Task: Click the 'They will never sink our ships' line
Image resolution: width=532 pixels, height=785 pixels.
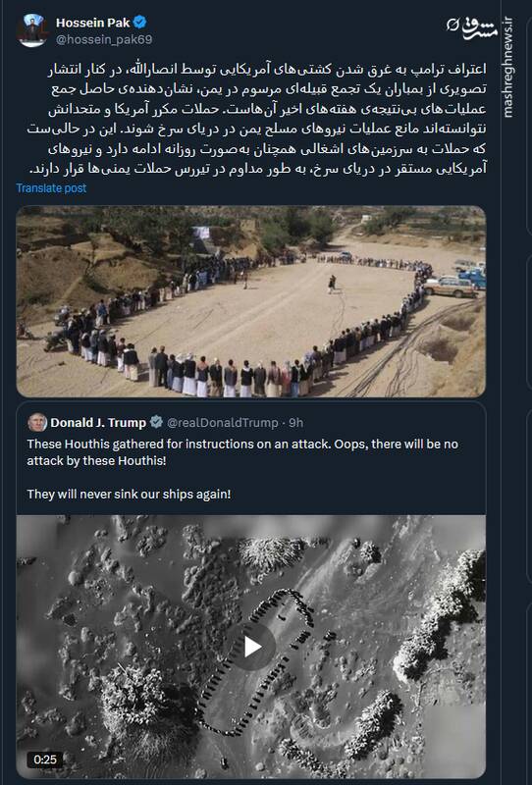Action: point(130,495)
